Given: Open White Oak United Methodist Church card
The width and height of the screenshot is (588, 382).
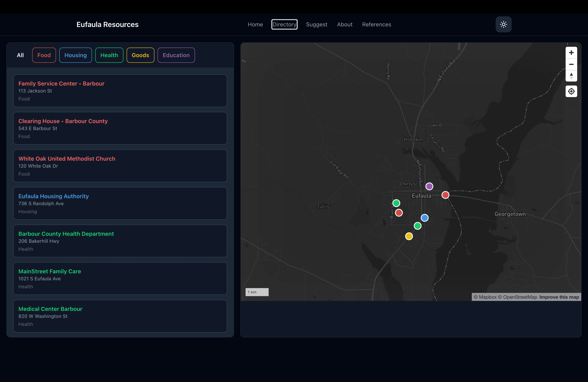Looking at the screenshot, I should point(120,166).
